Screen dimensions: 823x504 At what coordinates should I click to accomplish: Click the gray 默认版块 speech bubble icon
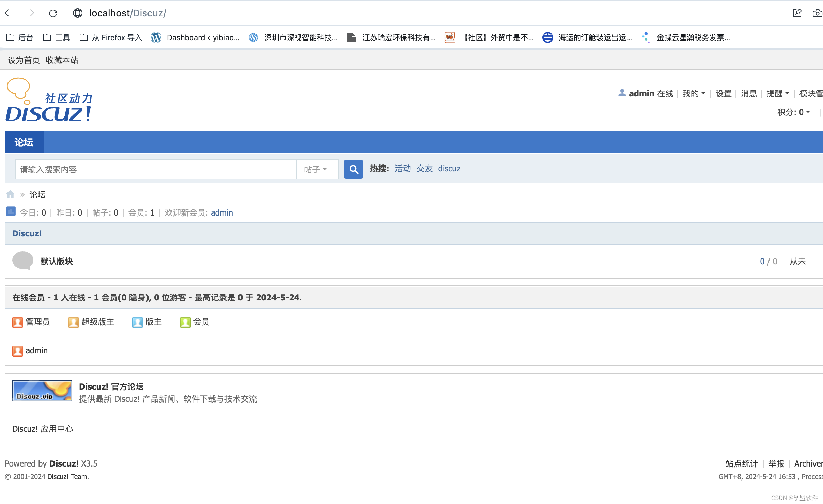tap(22, 261)
